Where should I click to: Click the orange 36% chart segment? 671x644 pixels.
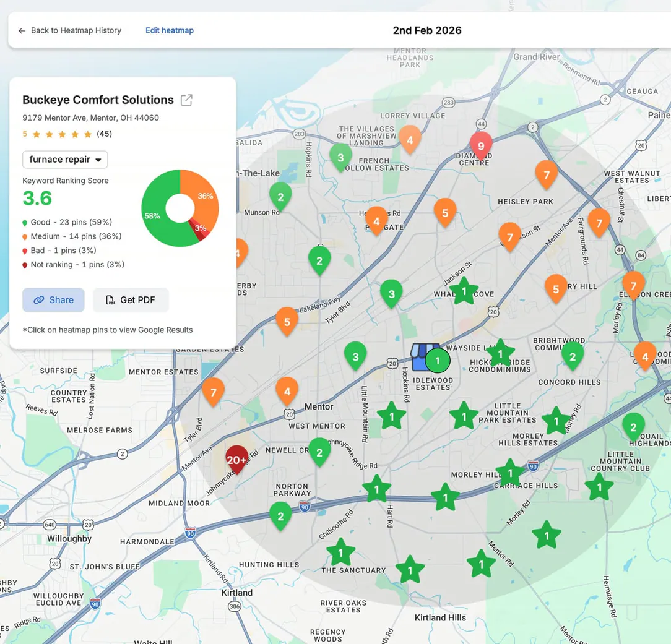(204, 197)
